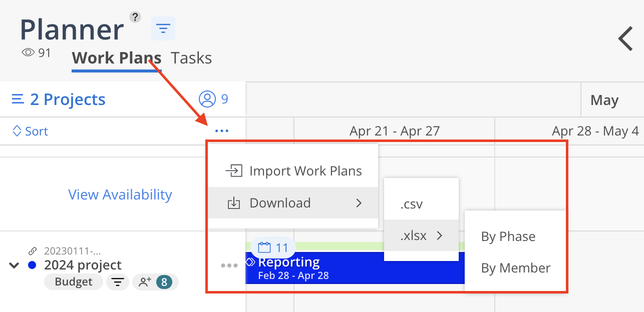Viewport: 644px width, 312px height.
Task: Expand the .xlsx submenu option
Action: point(421,235)
